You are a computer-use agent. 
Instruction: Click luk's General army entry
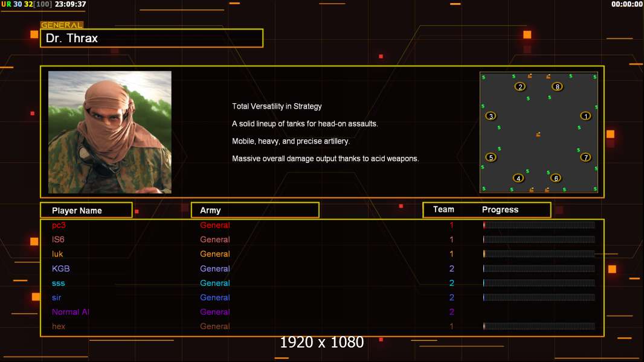[x=215, y=254]
